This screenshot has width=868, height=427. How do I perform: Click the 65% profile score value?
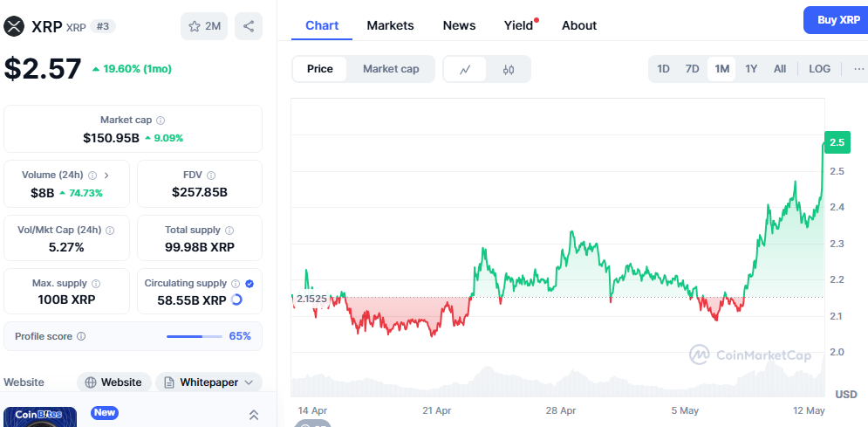240,336
